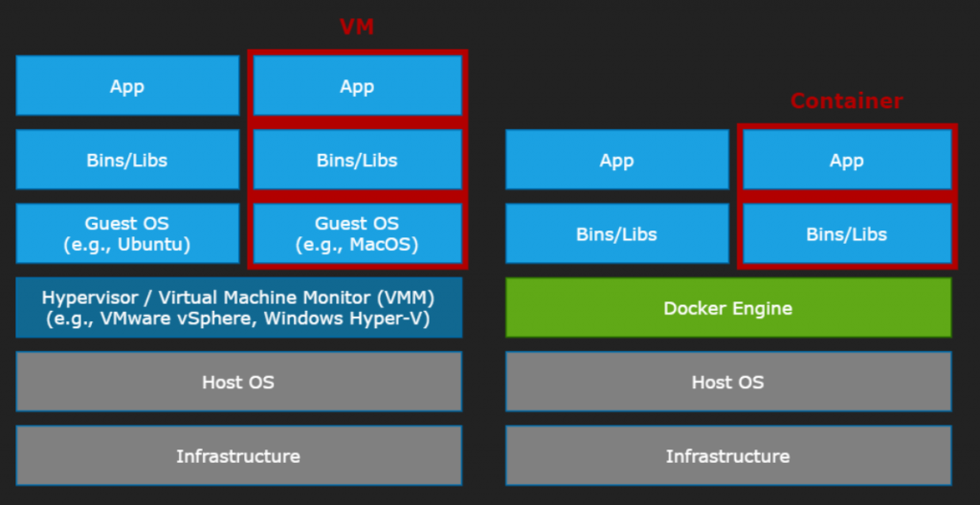Click Bins/Libs box directly above Guest OS MacOS

[x=357, y=160]
